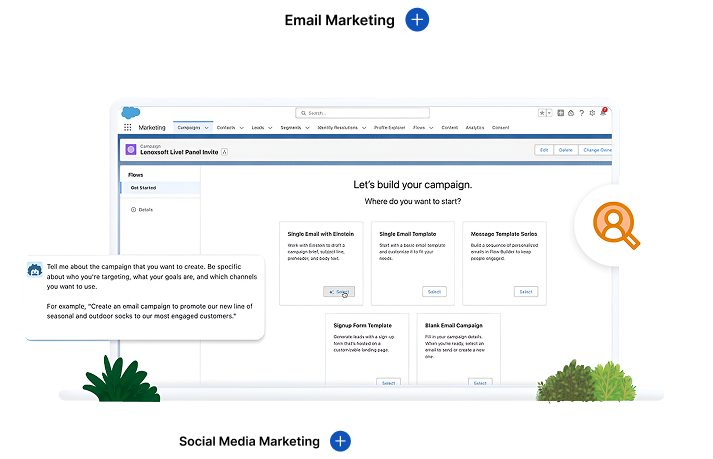The width and height of the screenshot is (713, 459).
Task: Click Select on Single Email Template card
Action: click(434, 292)
